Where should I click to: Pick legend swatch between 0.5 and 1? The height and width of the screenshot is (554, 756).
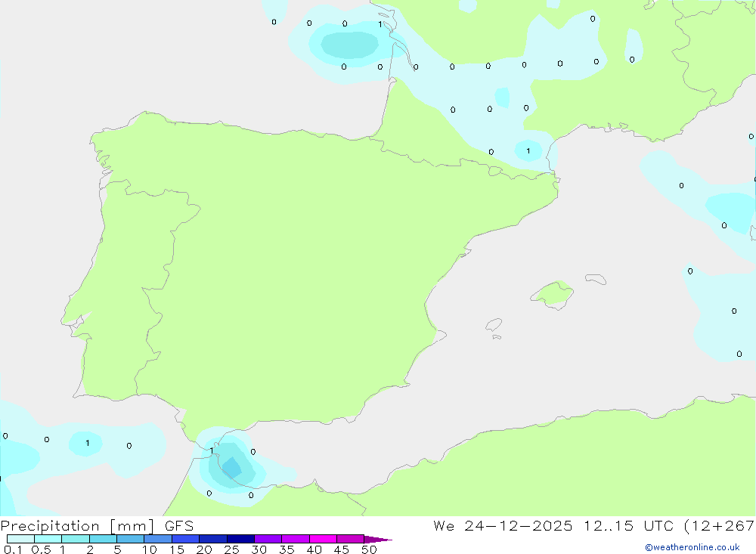pos(48,539)
